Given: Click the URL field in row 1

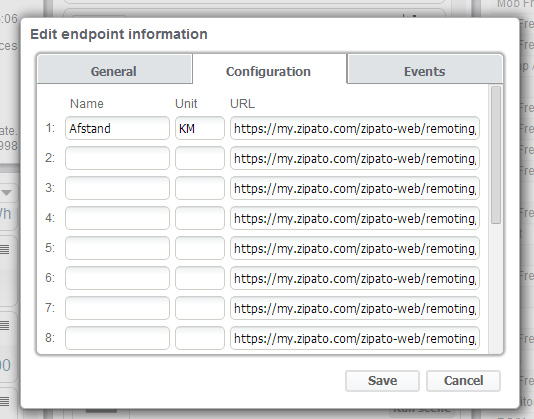Looking at the screenshot, I should 355,128.
